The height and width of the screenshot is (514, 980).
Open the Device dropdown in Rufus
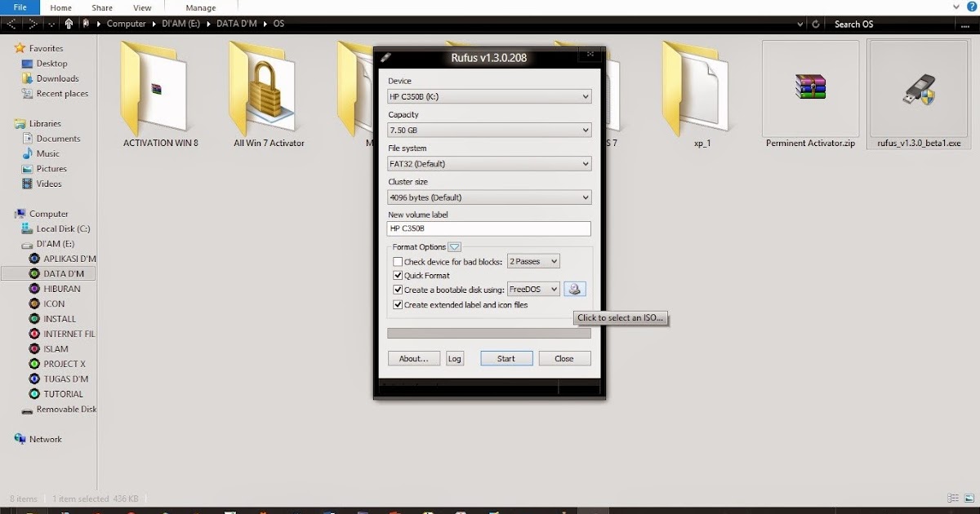tap(489, 96)
